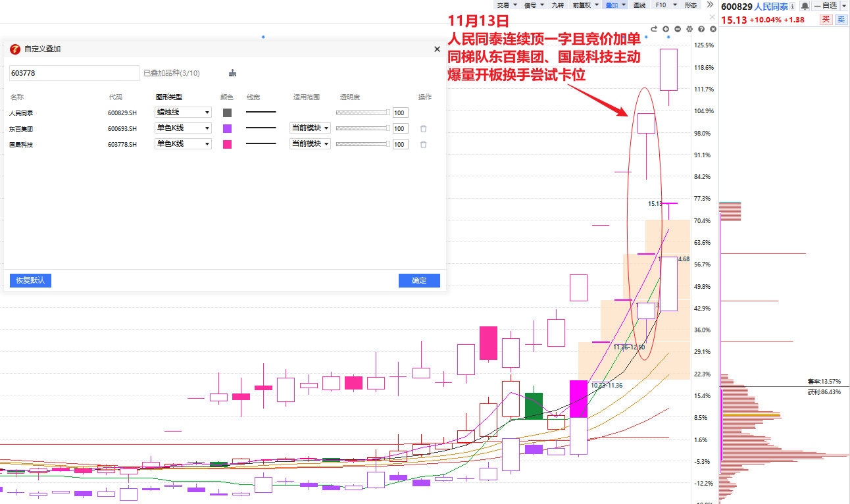The image size is (850, 504).
Task: Click the stock code input field
Action: pyautogui.click(x=74, y=73)
